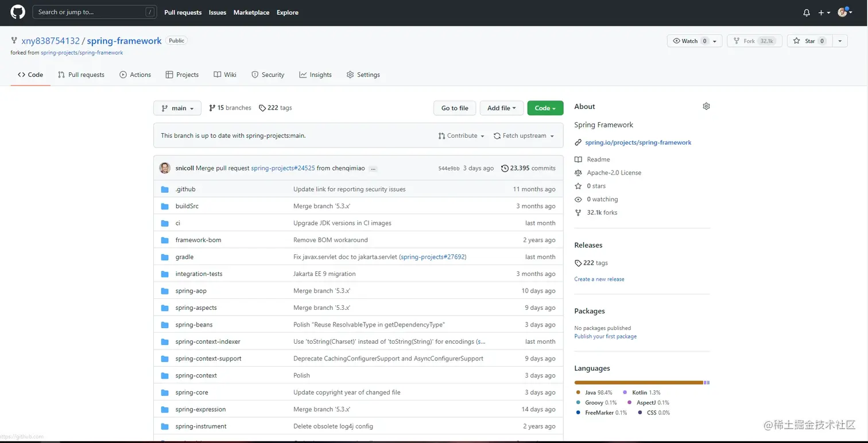
Task: Click the About settings gear icon
Action: point(706,106)
